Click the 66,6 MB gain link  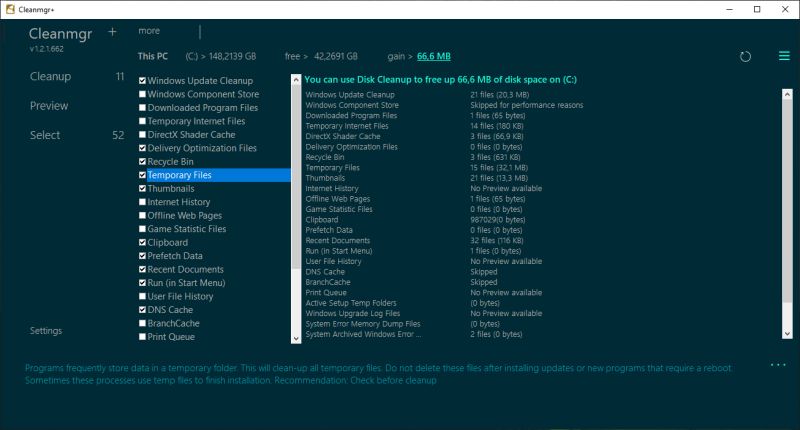click(x=434, y=56)
